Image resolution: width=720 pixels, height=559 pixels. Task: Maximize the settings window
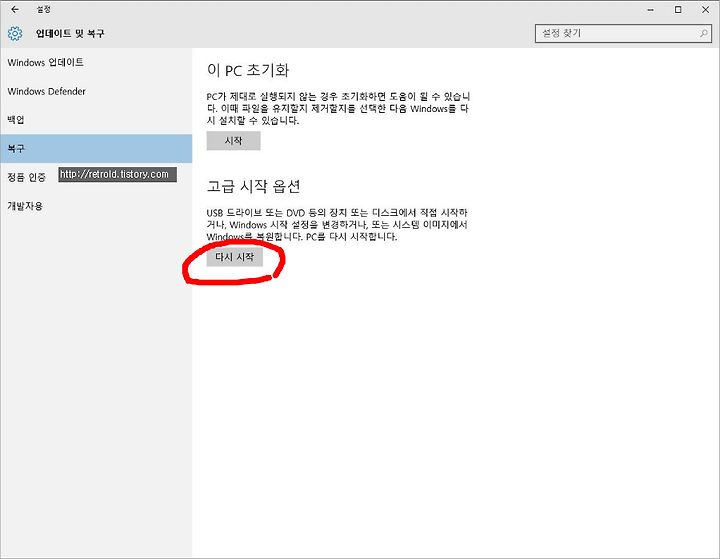[x=678, y=10]
